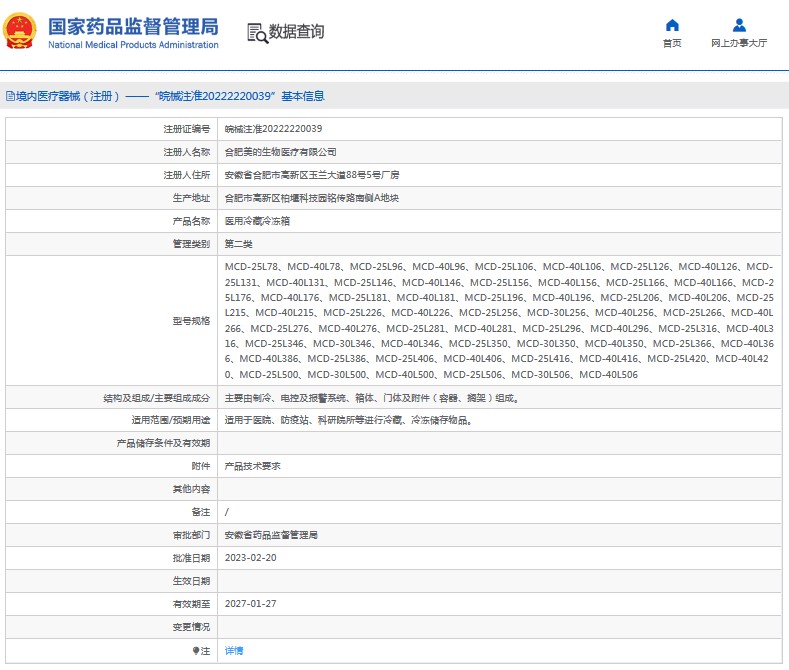Click the 注册证编号 row label

coord(187,129)
